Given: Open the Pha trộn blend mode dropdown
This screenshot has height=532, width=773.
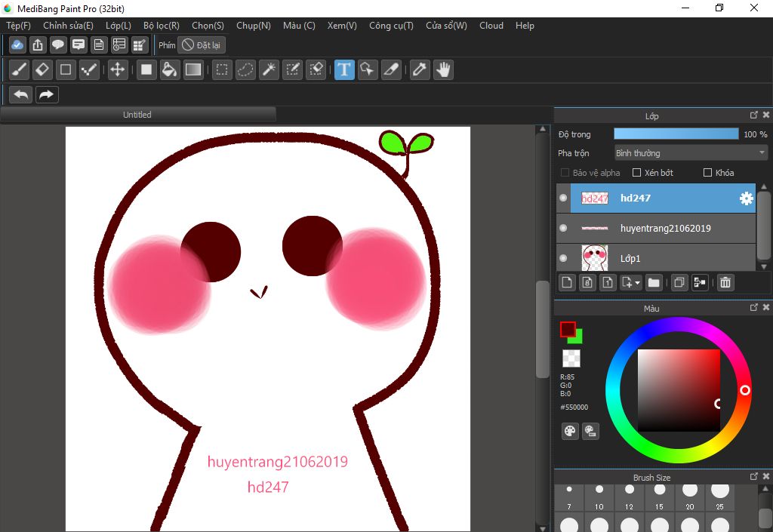Looking at the screenshot, I should pyautogui.click(x=690, y=153).
